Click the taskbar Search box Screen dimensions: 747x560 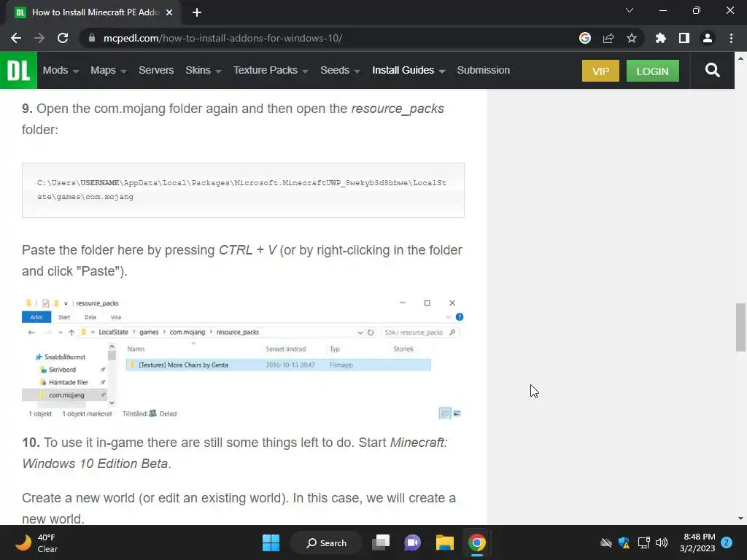[326, 542]
